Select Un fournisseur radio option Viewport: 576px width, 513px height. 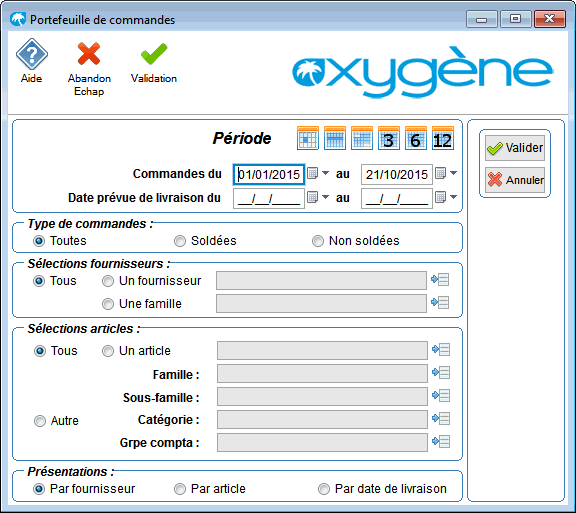tap(108, 281)
